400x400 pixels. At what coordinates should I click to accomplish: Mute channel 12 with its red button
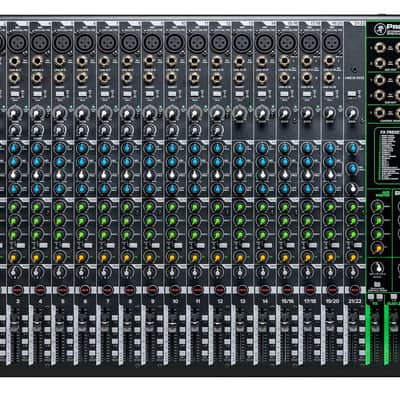219,290
